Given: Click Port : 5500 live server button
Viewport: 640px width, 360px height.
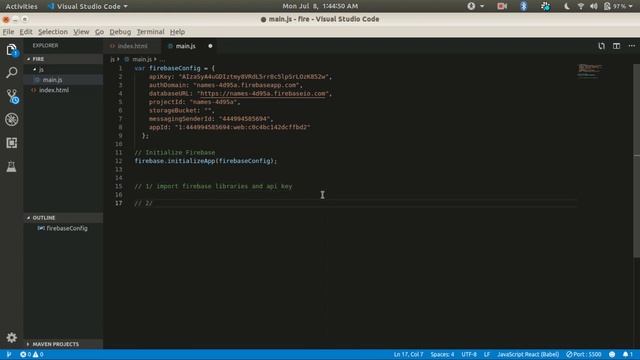Looking at the screenshot, I should [583, 354].
